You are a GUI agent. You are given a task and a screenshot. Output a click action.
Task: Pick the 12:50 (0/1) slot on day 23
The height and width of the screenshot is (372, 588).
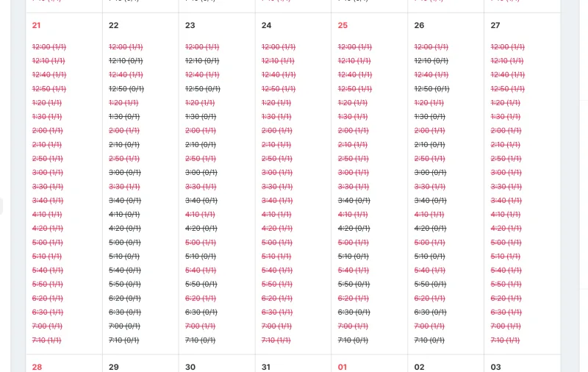click(203, 89)
